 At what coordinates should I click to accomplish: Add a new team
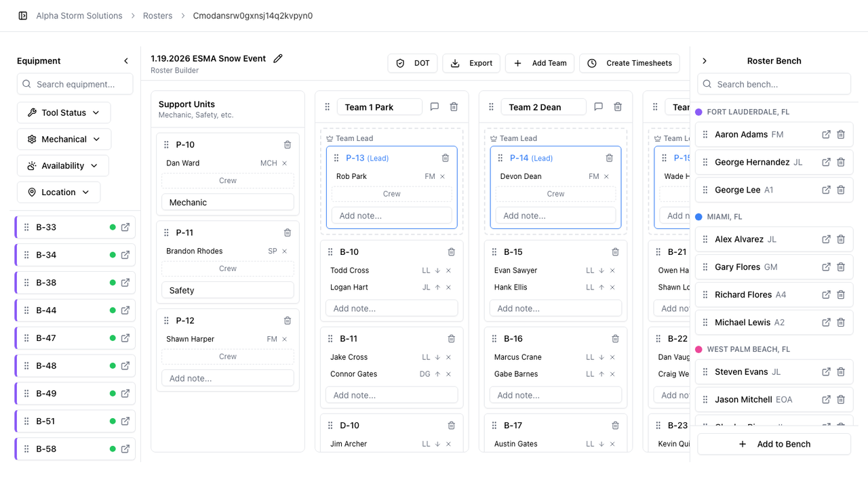[540, 63]
